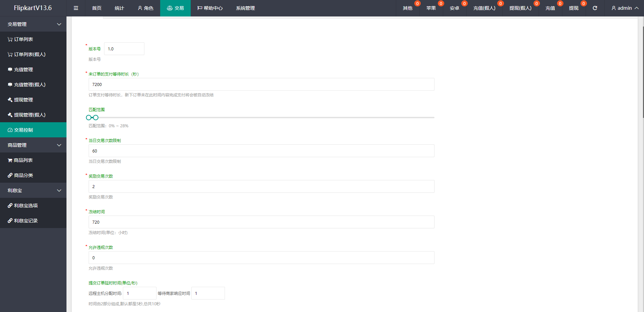Click icon next to 充值管理(假人)
This screenshot has height=312, width=644.
pos(10,85)
